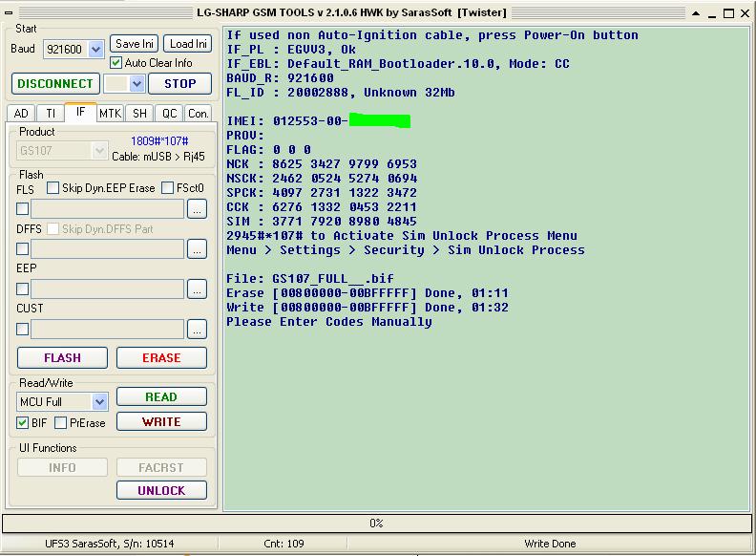Click the ERASE button
The width and height of the screenshot is (756, 556).
pos(161,357)
